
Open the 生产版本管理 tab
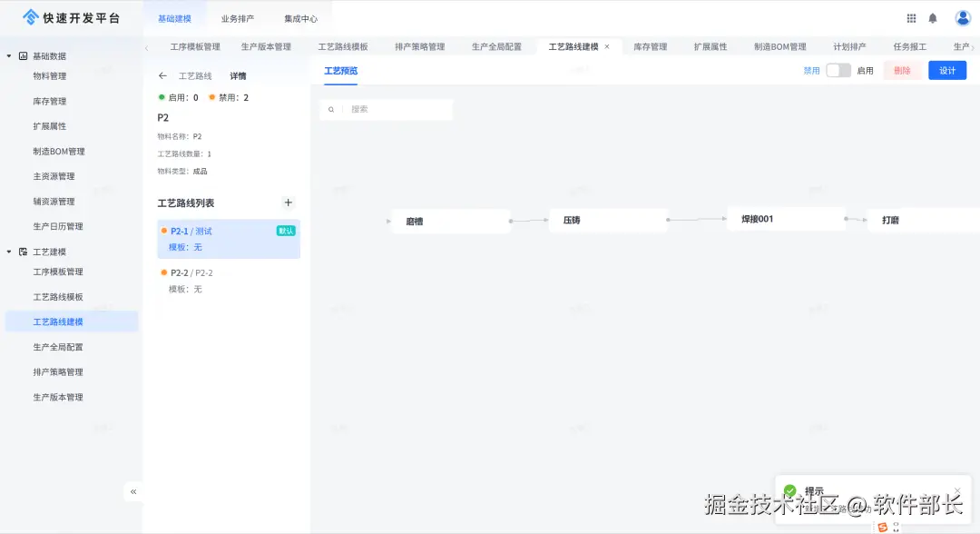click(266, 46)
